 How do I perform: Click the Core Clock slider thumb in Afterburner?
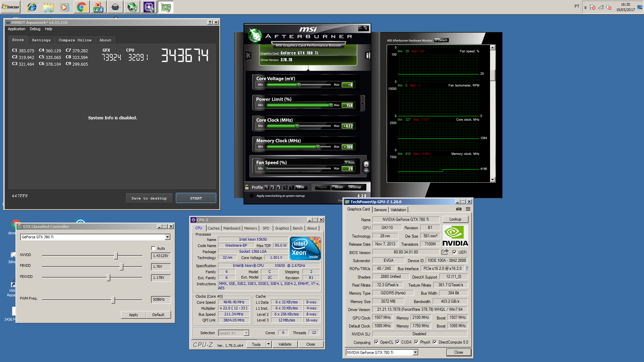click(297, 126)
